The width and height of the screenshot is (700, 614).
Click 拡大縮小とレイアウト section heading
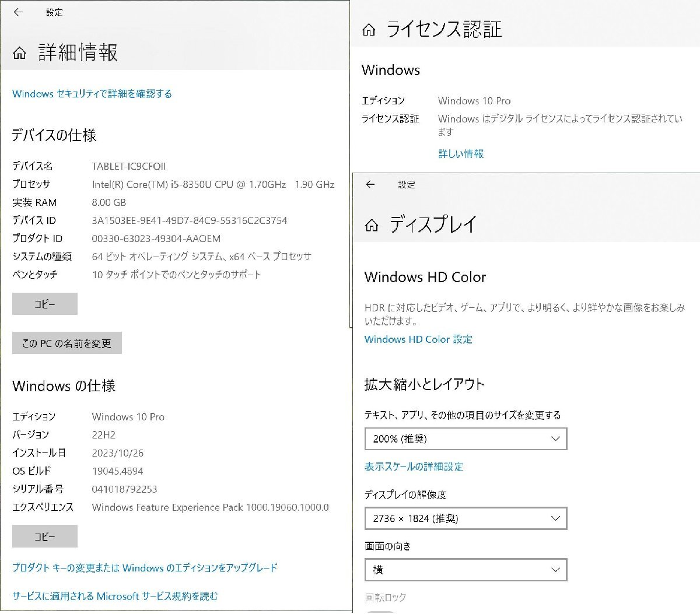425,384
